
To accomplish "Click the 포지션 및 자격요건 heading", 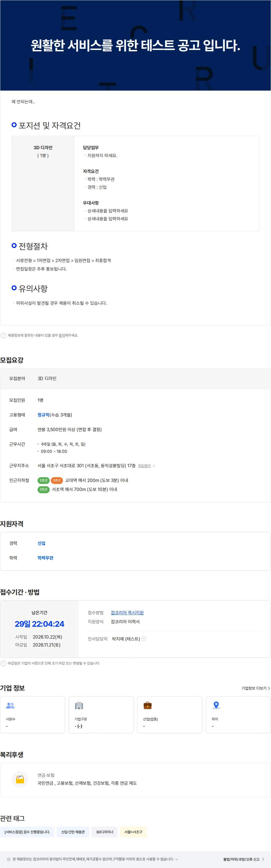I will coord(50,126).
